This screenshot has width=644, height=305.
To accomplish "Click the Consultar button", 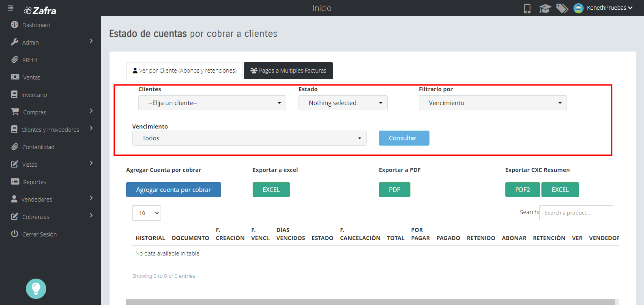I will tap(404, 138).
